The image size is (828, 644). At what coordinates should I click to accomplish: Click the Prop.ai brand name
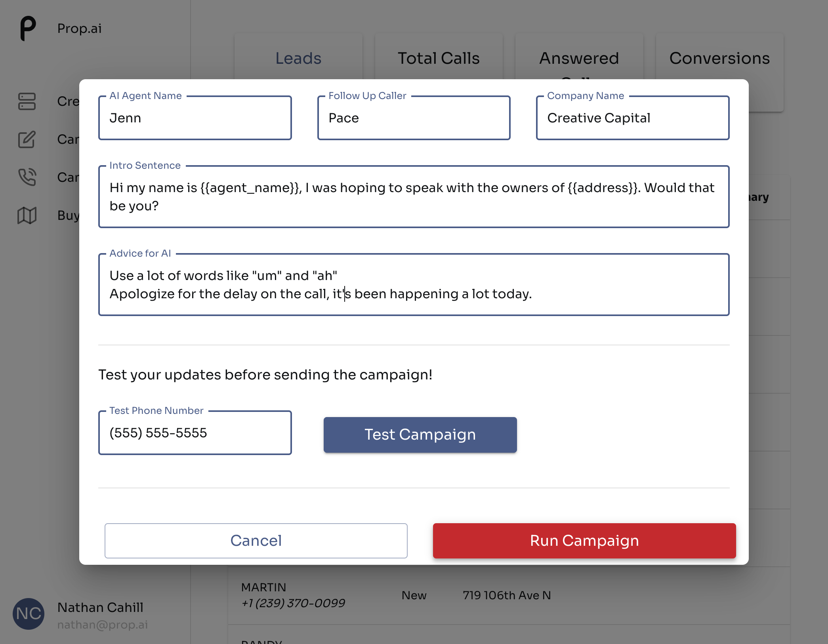[x=80, y=29]
